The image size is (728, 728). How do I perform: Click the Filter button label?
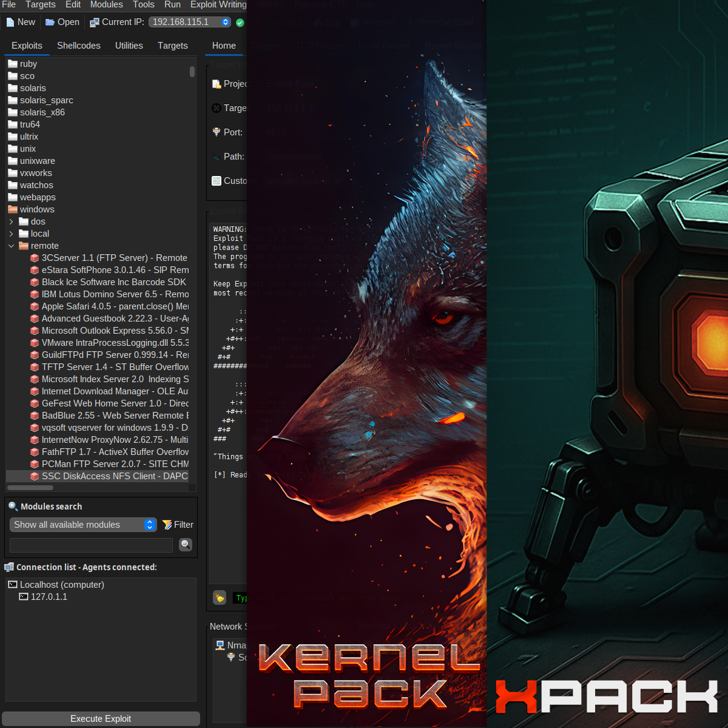pos(184,525)
